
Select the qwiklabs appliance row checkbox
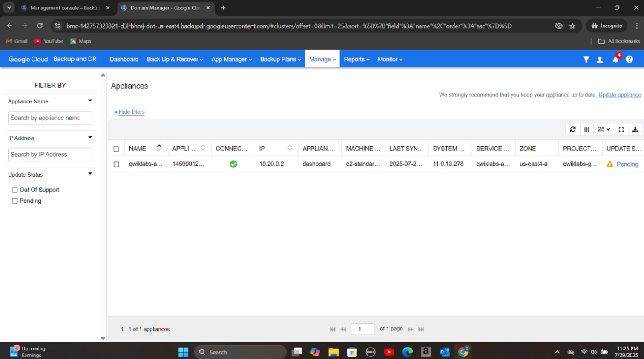coord(116,164)
